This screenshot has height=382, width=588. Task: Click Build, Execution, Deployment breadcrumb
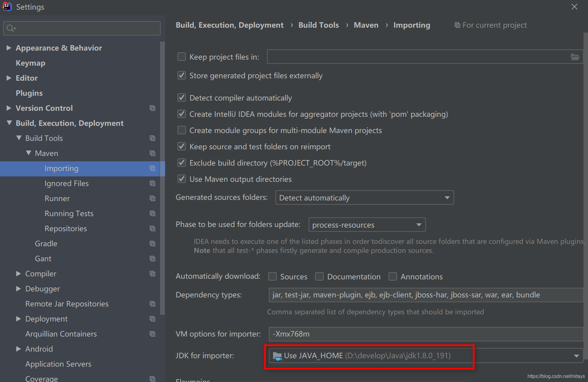(x=229, y=25)
